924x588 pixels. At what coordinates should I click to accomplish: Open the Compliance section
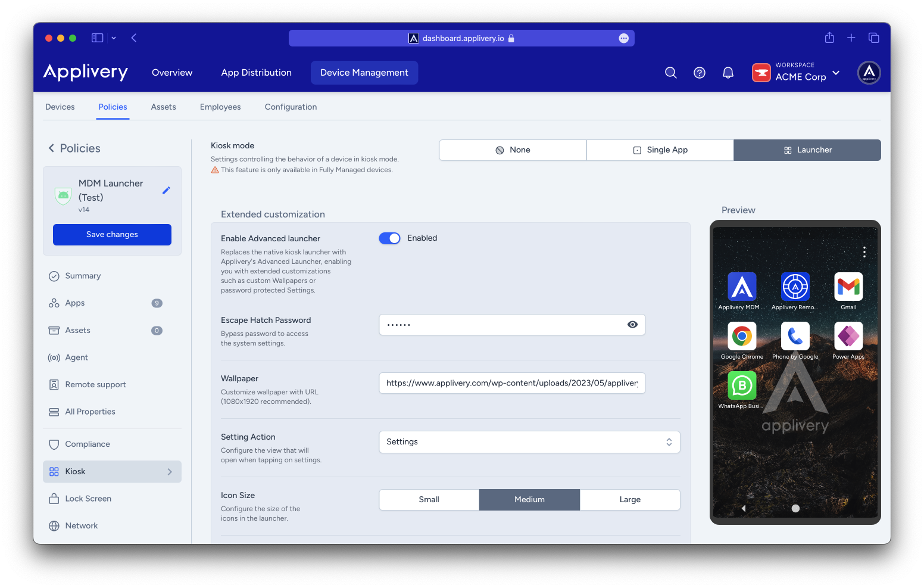(112, 444)
